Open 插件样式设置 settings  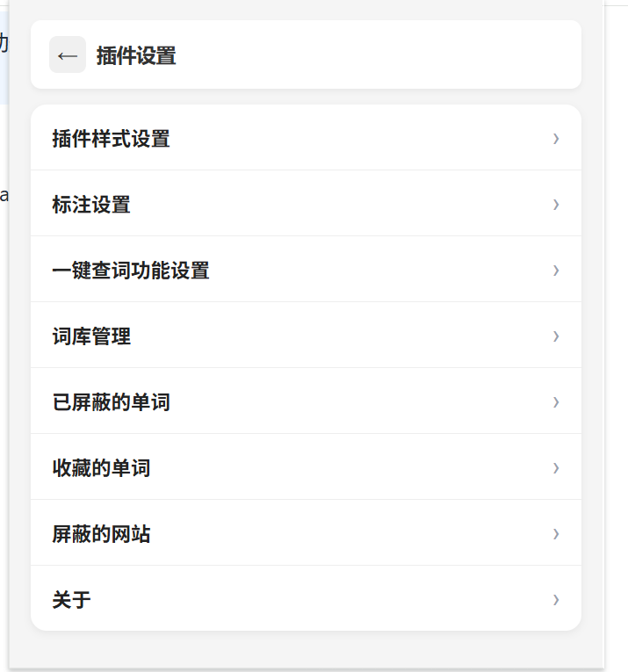tap(112, 139)
